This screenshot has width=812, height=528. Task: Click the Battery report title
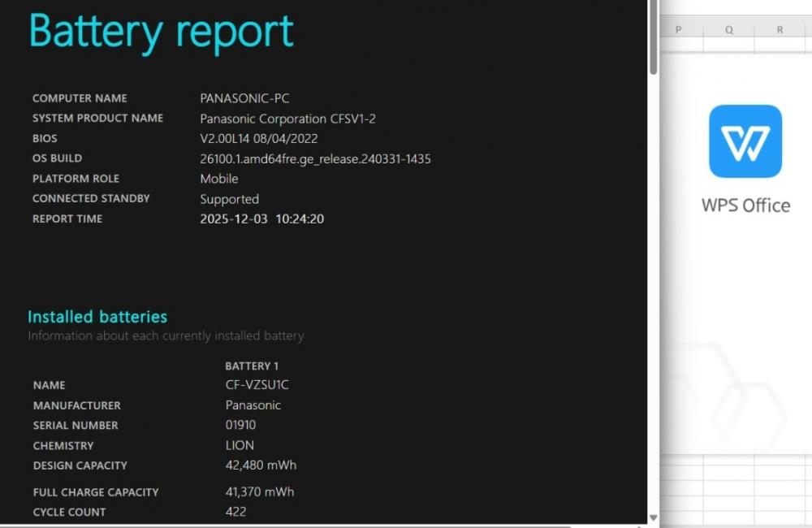161,32
